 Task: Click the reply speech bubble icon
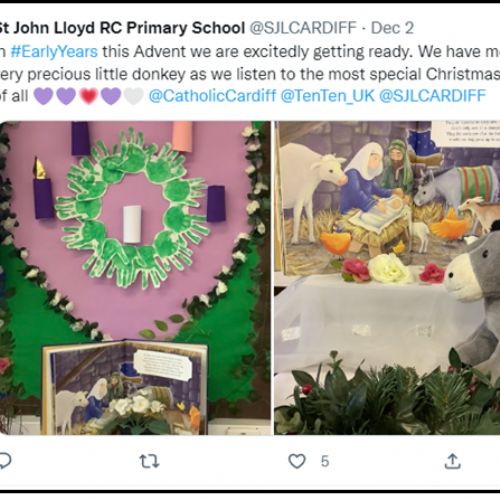(x=5, y=461)
